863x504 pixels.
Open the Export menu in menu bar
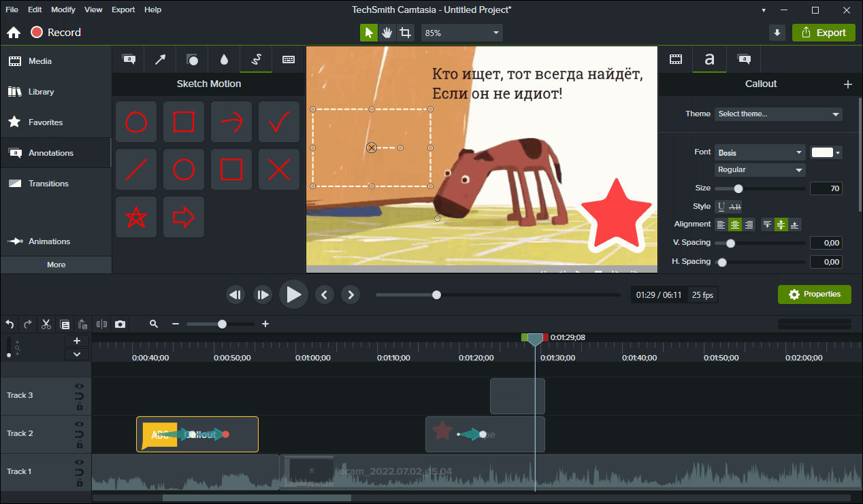point(123,10)
